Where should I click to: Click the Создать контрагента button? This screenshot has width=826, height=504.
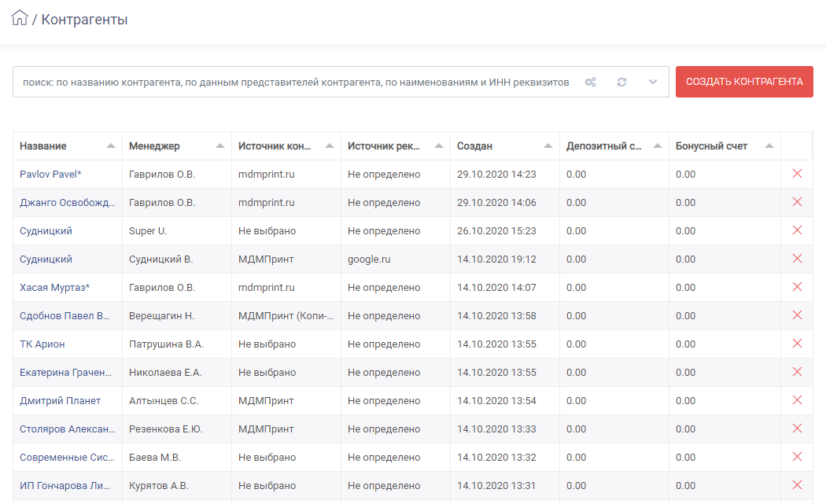click(744, 82)
